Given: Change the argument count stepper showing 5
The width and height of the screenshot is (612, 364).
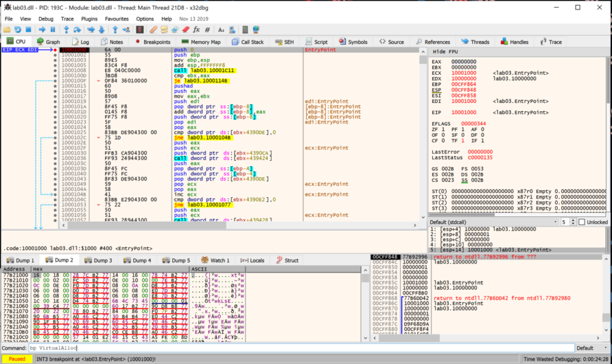Looking at the screenshot, I should pyautogui.click(x=573, y=222).
